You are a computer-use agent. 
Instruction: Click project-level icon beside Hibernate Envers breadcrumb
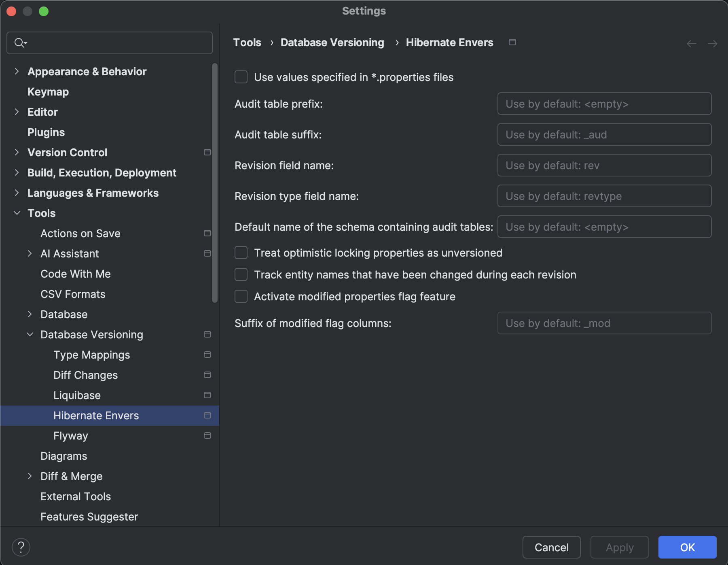click(x=512, y=42)
